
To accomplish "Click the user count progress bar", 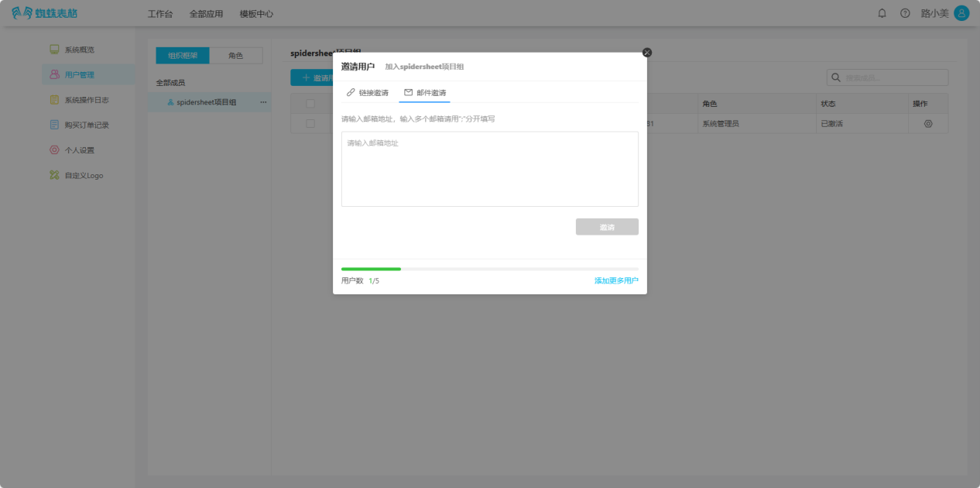I will pyautogui.click(x=489, y=269).
